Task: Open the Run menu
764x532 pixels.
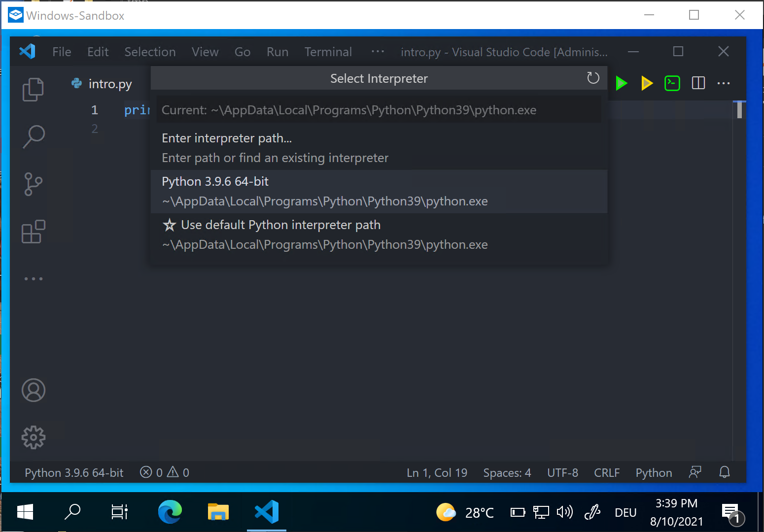Action: [278, 52]
